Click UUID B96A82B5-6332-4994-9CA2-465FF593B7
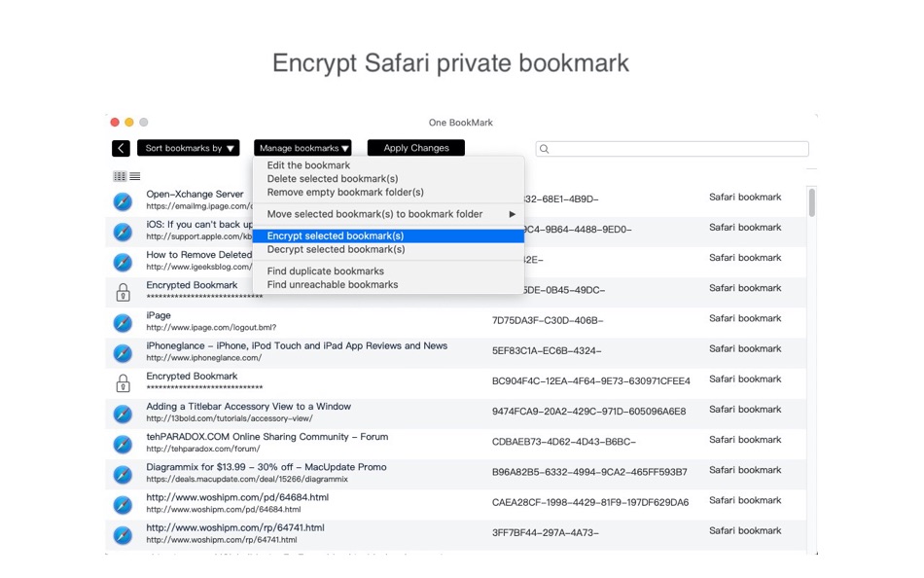924x578 pixels. click(x=589, y=473)
